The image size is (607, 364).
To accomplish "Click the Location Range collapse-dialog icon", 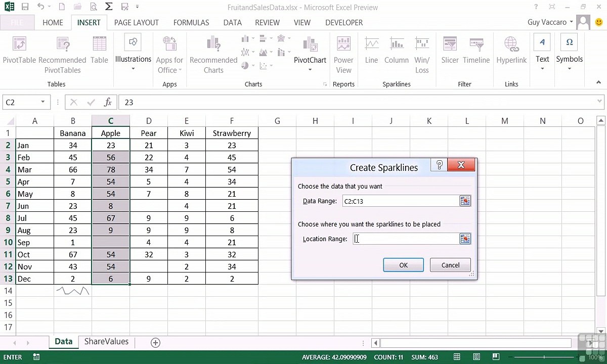I will coord(465,239).
